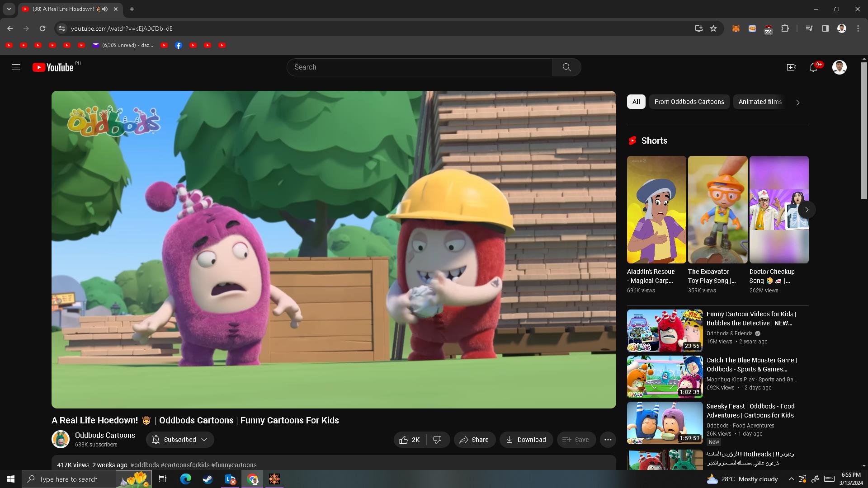
Task: Open Catch The Blue Monster Game thumbnail
Action: 665,377
